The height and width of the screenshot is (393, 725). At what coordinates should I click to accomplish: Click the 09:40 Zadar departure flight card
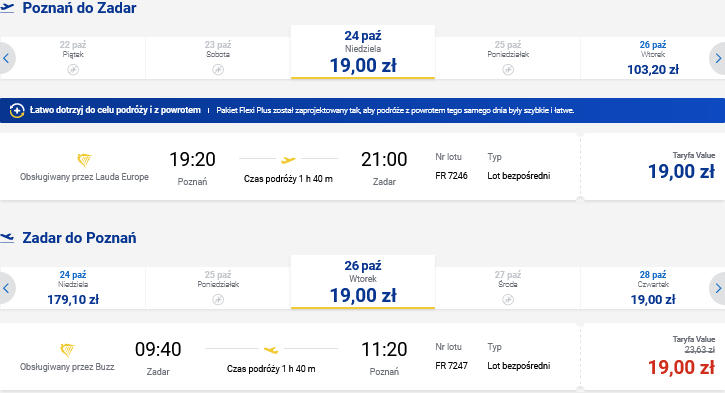tap(290, 356)
